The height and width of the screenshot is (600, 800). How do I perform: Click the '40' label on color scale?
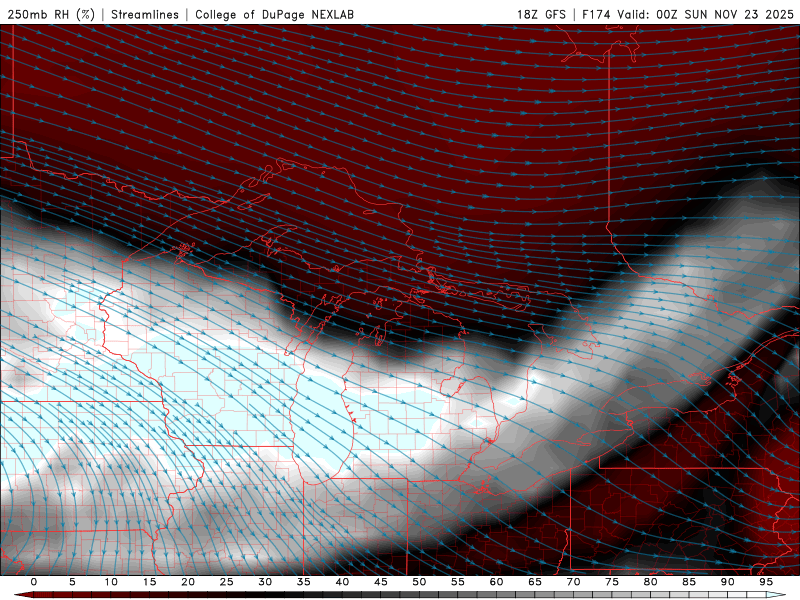(342, 582)
